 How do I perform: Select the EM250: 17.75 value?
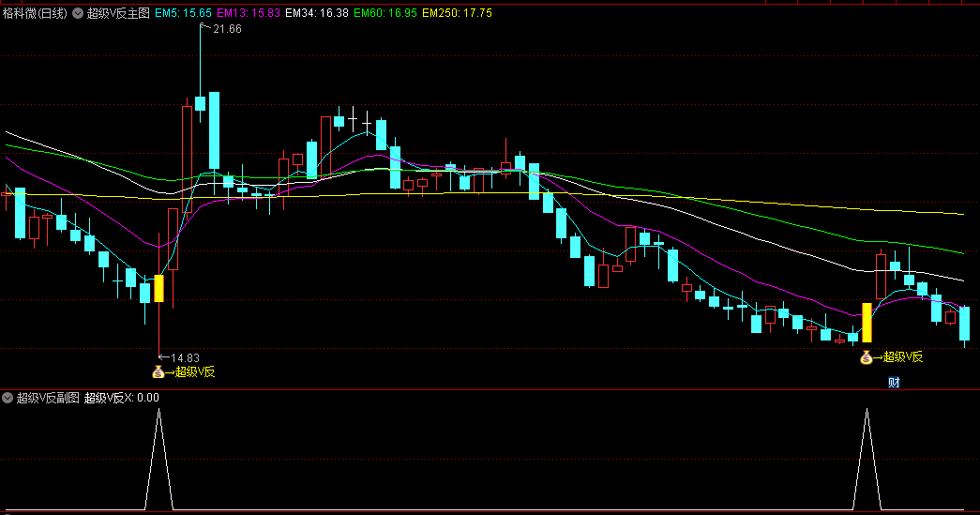[457, 13]
